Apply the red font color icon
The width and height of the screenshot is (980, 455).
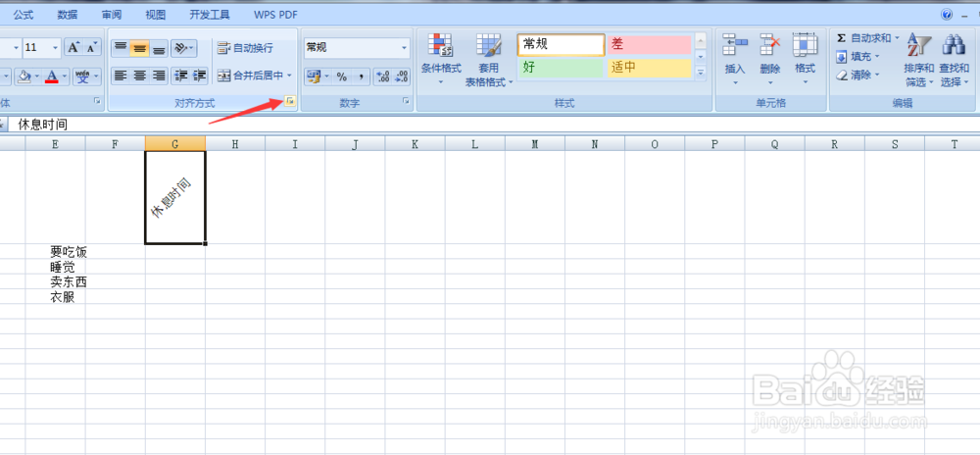coord(52,76)
